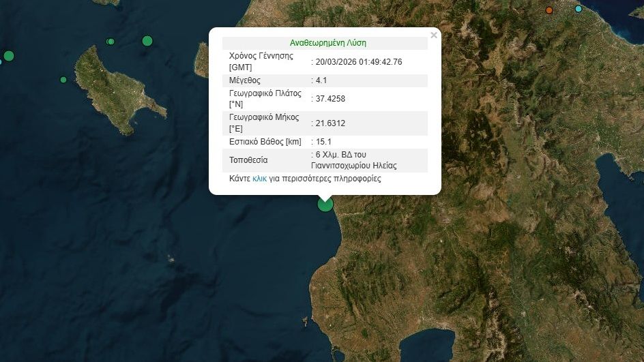The height and width of the screenshot is (362, 644).
Task: Follow the 'κλικ' link for more information
Action: 259,179
